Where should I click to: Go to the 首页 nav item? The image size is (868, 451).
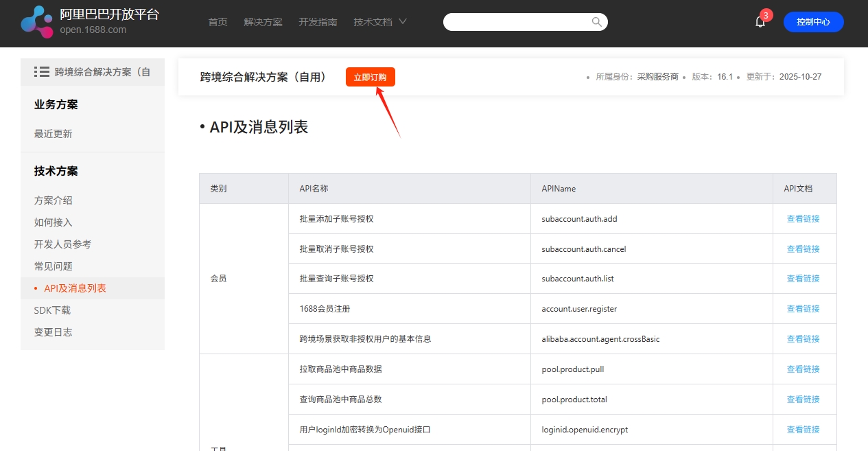[218, 22]
